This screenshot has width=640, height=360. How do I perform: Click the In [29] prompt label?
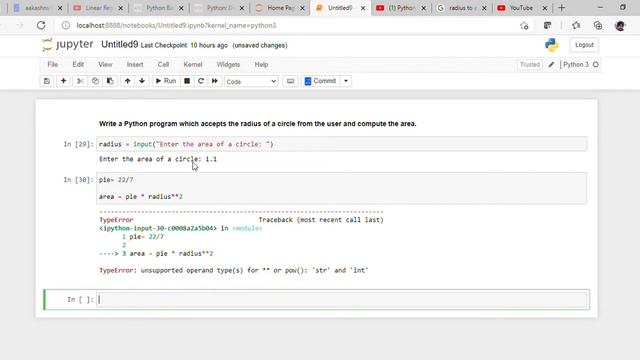(x=78, y=144)
